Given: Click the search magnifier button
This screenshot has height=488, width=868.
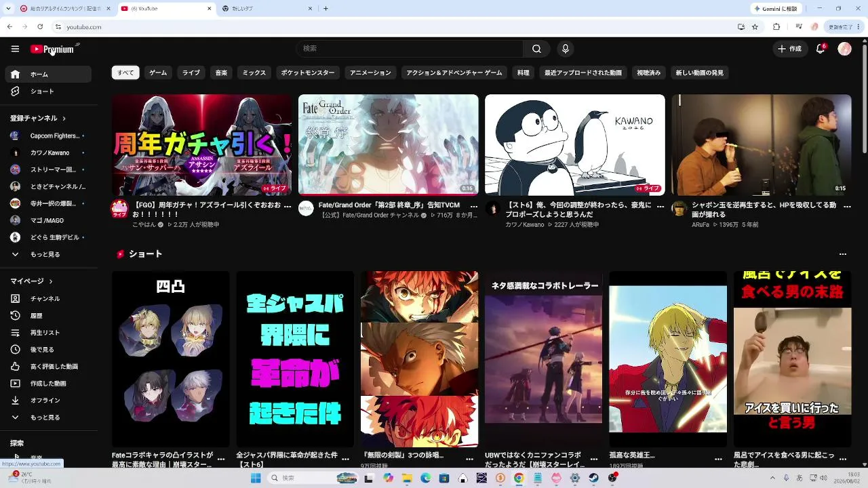Looking at the screenshot, I should [x=536, y=49].
